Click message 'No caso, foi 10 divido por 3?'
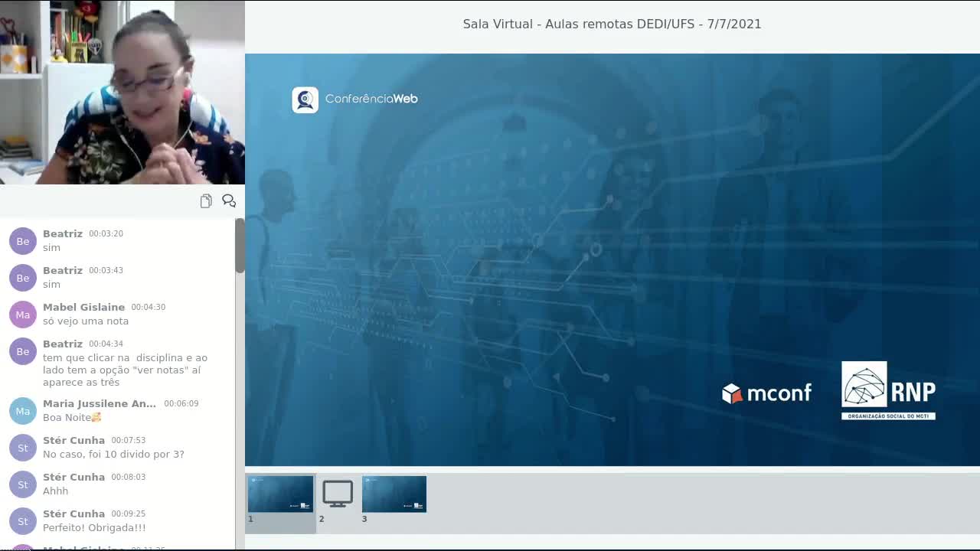This screenshot has height=551, width=980. (x=113, y=455)
